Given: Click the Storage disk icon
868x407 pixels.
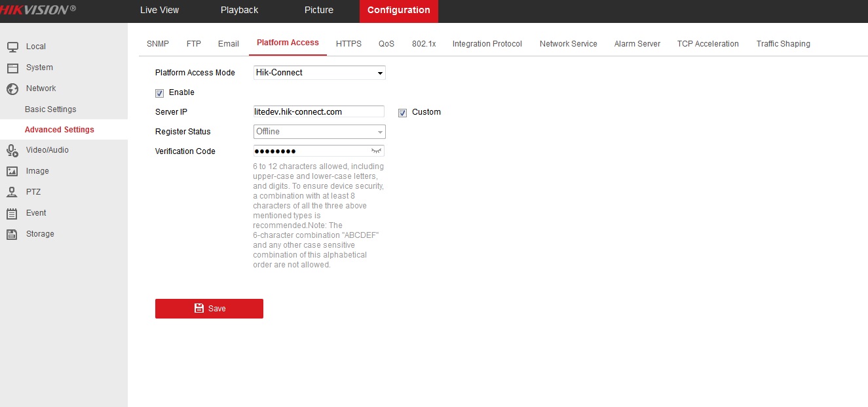Looking at the screenshot, I should 12,234.
